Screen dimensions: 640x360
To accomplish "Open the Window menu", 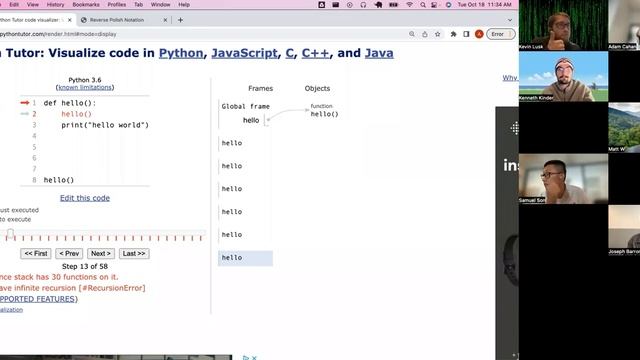I will tap(160, 4).
